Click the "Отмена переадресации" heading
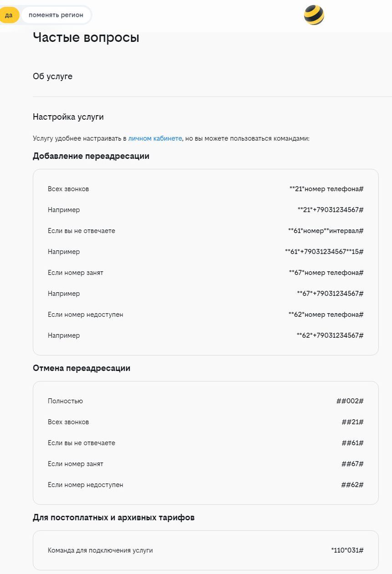The image size is (392, 574). 81,368
